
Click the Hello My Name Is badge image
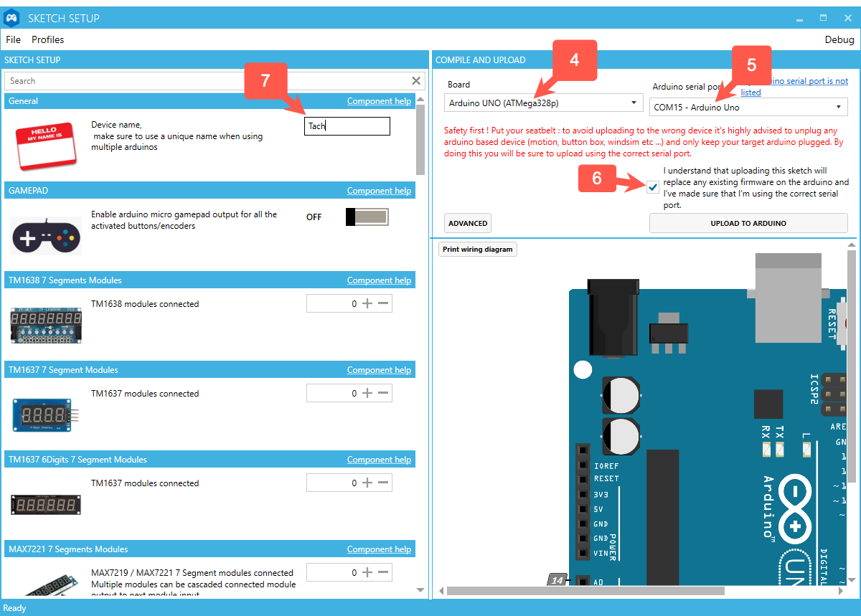click(x=46, y=146)
